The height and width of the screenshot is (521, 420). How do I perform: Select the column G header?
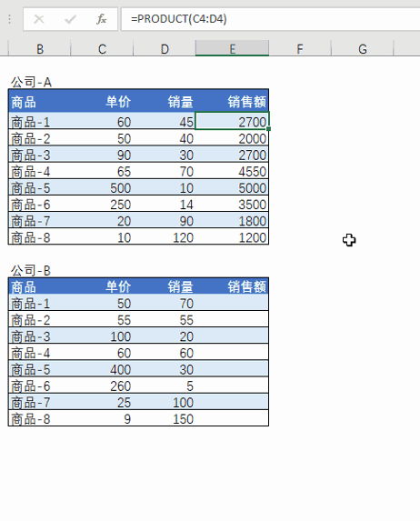point(363,49)
